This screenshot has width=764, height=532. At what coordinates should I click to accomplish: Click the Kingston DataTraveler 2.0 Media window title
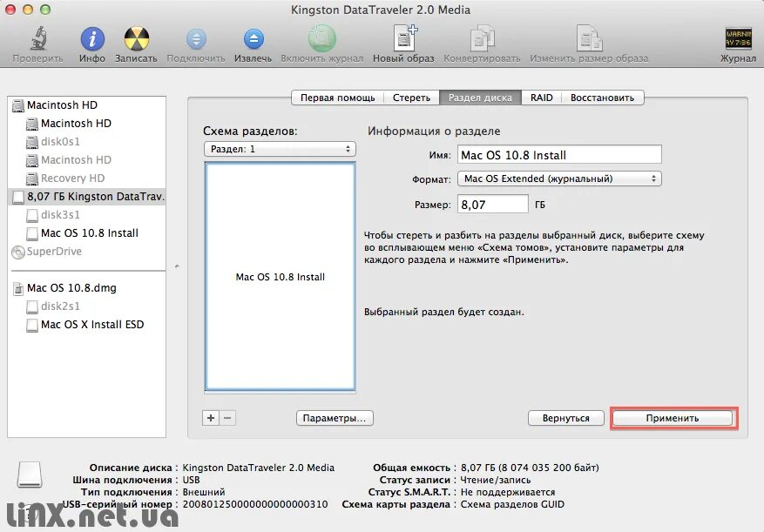point(381,10)
